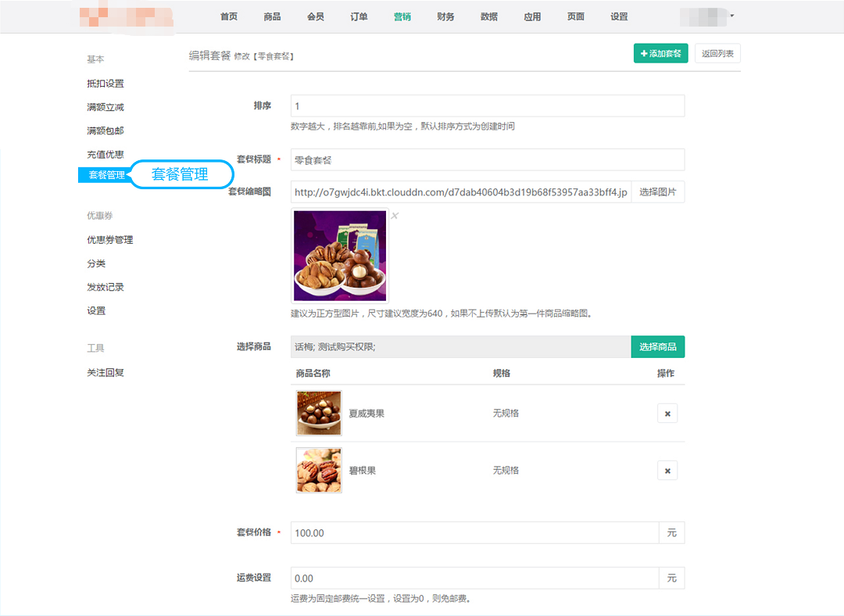844x616 pixels.
Task: Open 应用 in the top navigation
Action: coord(532,16)
